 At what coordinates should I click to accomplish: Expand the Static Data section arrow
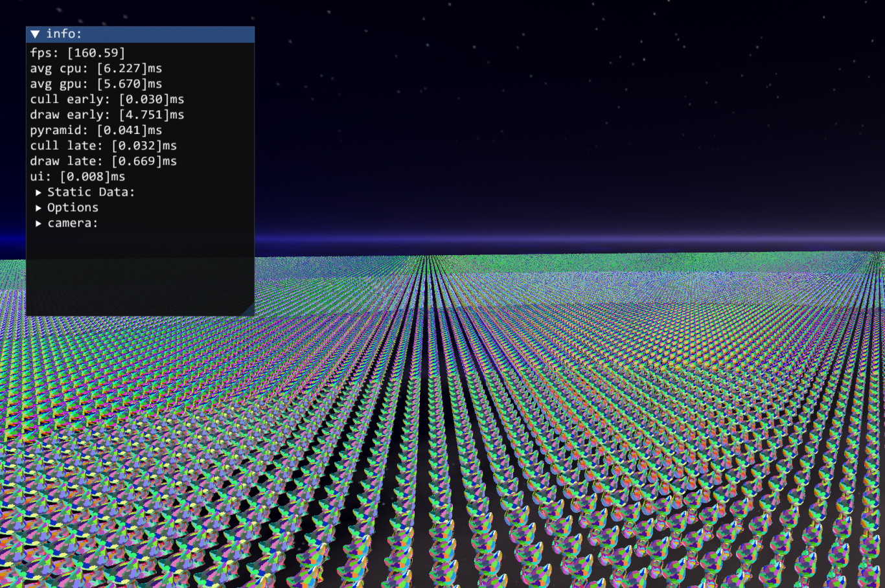click(38, 192)
